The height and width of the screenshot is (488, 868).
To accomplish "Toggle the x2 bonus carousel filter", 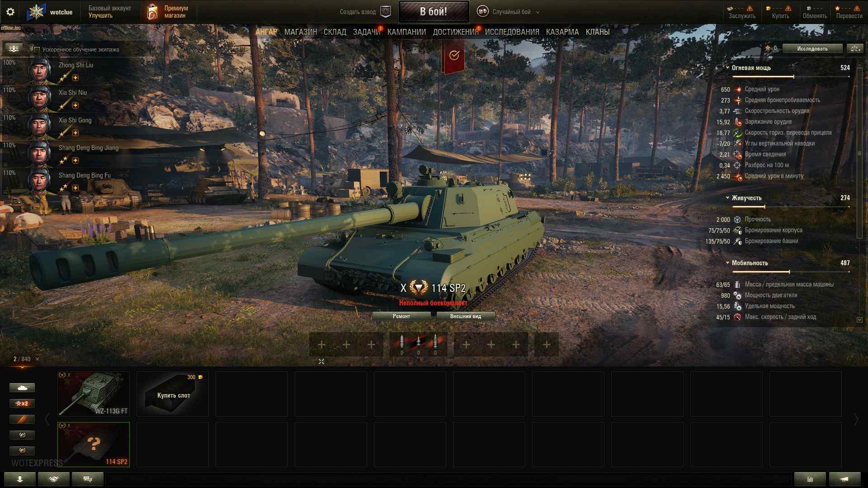I will coord(22,404).
